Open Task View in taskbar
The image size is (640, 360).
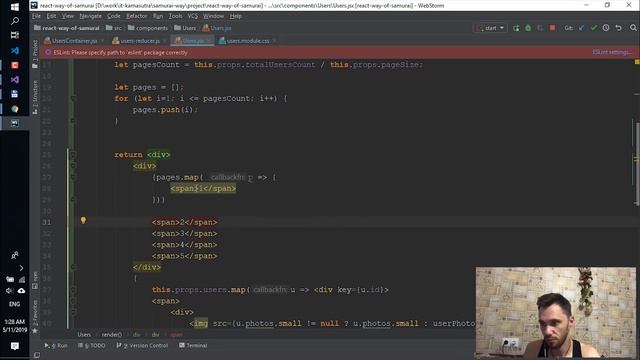click(x=15, y=36)
